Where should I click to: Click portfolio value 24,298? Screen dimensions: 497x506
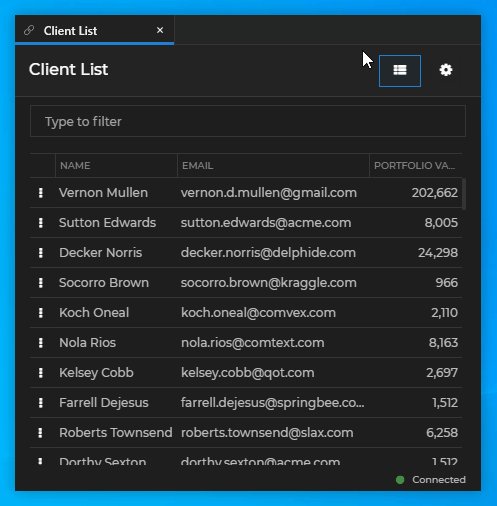pos(438,253)
